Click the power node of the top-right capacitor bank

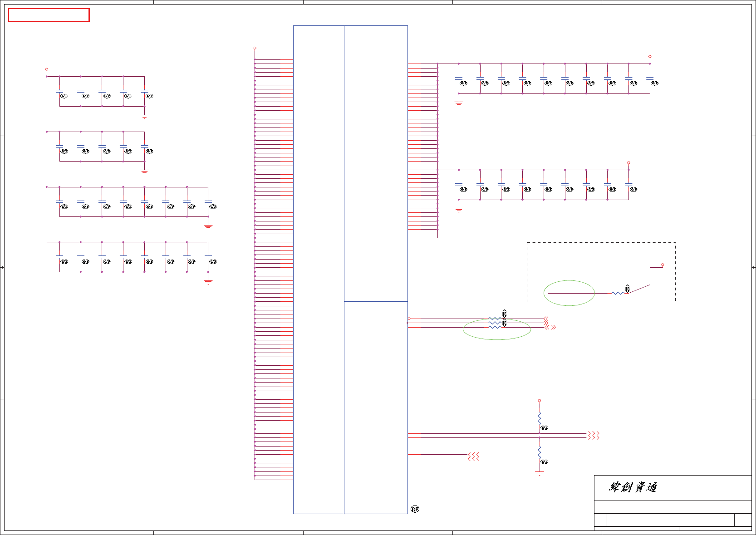pyautogui.click(x=650, y=57)
